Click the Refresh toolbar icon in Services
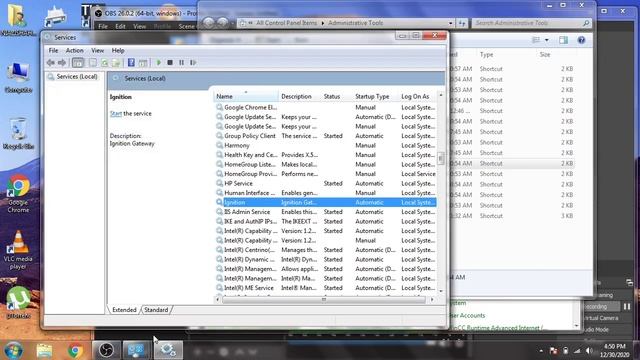This screenshot has width=640, height=360. 105,62
